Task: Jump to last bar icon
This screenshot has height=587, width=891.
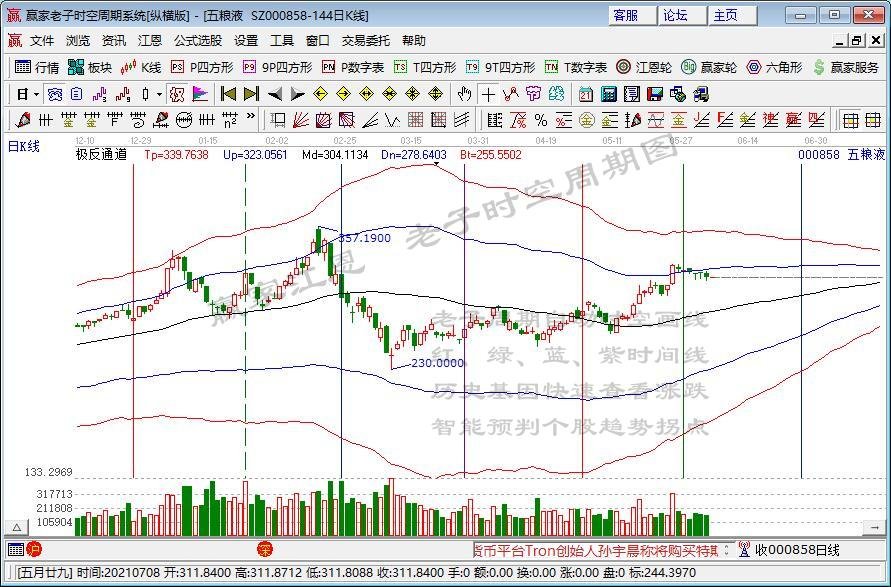Action: (x=251, y=94)
